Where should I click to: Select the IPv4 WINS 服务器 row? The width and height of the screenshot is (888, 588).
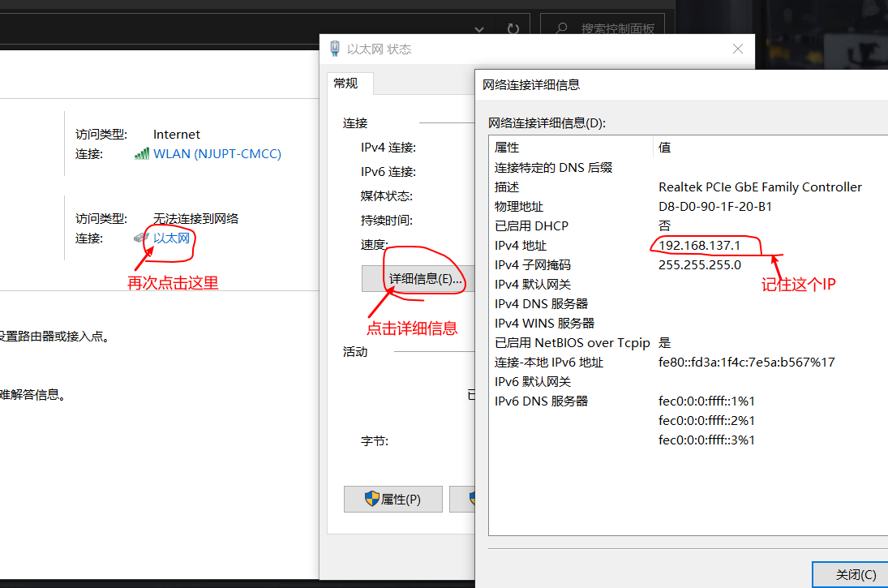tap(688, 323)
